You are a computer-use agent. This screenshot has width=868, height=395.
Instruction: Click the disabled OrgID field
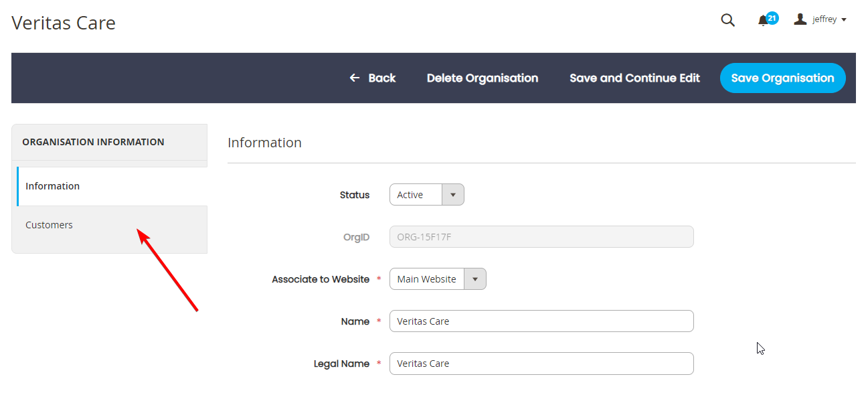pyautogui.click(x=541, y=237)
